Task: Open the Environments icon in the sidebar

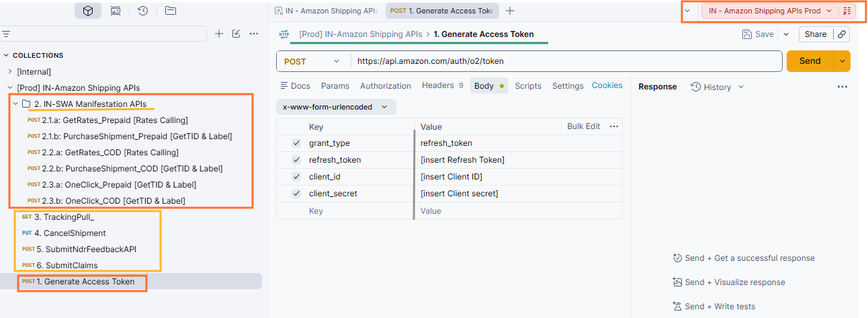Action: 116,11
